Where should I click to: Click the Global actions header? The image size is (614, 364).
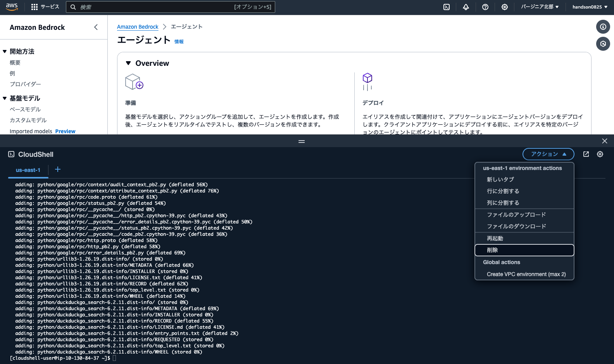pos(501,262)
